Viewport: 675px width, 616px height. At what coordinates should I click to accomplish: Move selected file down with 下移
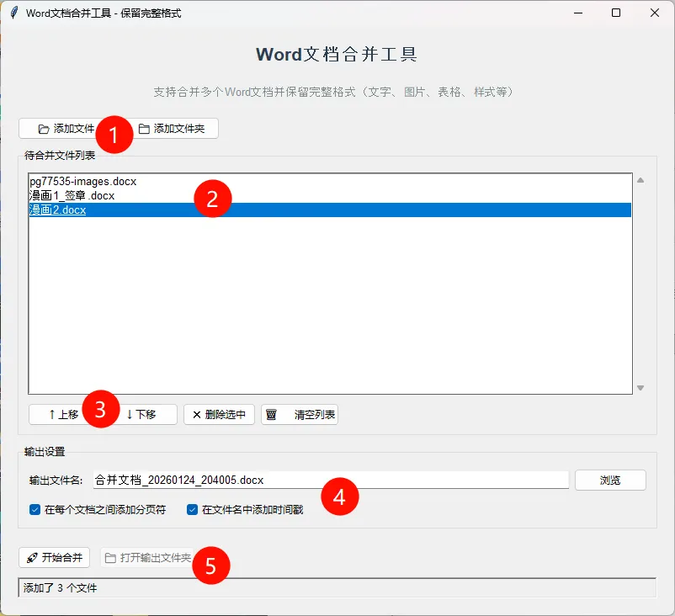point(142,415)
